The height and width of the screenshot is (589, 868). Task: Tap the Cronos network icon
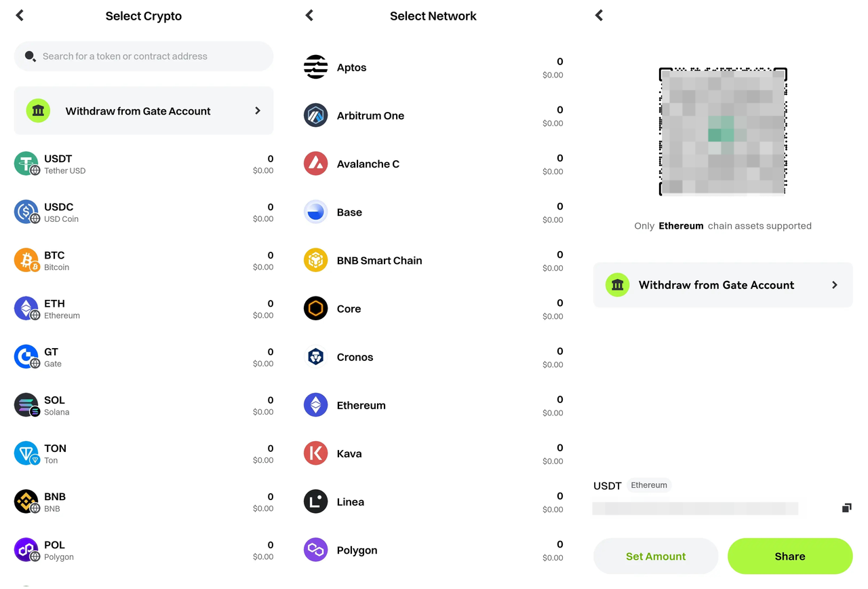[315, 356]
